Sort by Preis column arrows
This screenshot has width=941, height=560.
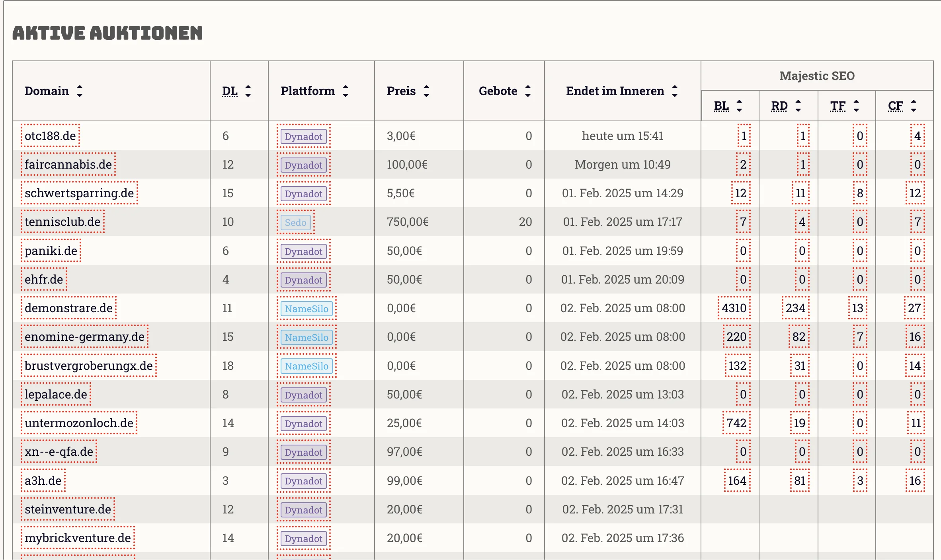(x=426, y=91)
